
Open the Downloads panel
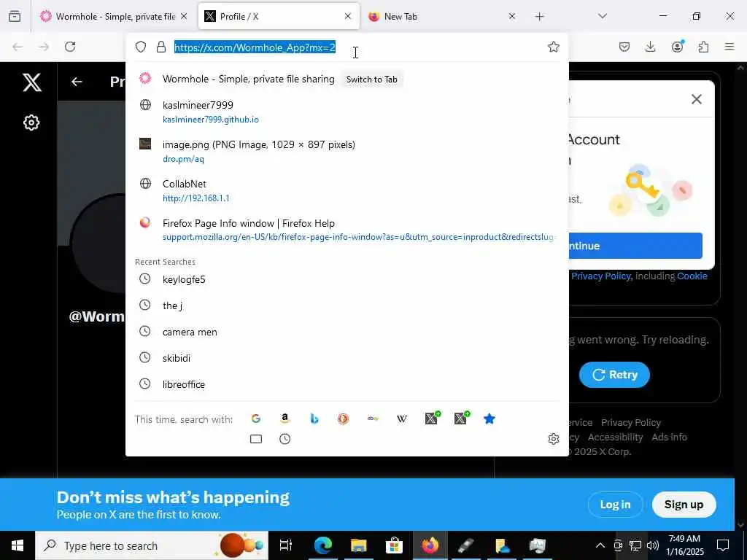click(650, 47)
